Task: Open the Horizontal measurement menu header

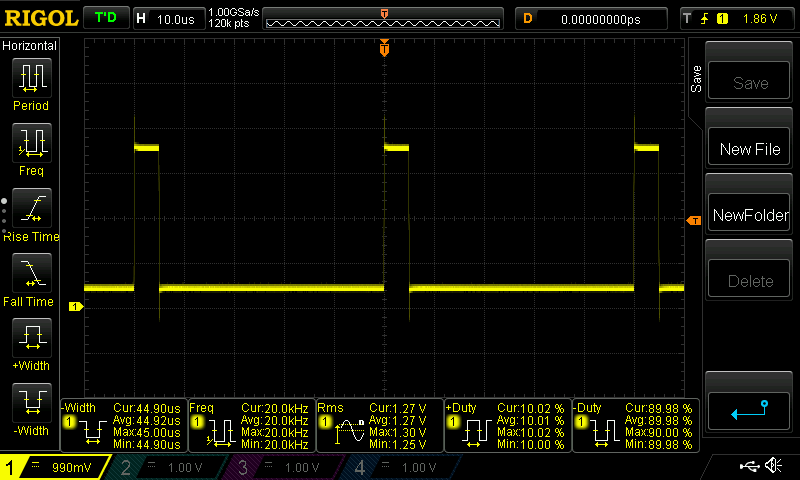Action: pyautogui.click(x=30, y=45)
